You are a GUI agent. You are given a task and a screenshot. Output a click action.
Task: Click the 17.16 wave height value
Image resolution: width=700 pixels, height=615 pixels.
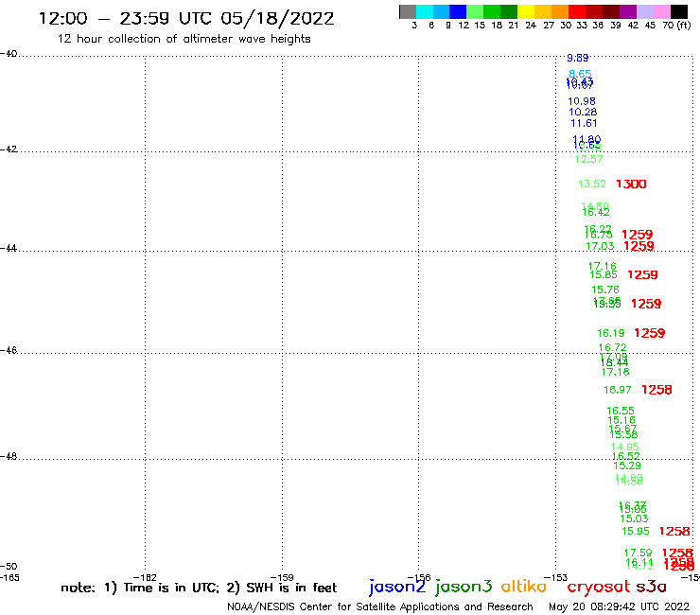pos(603,266)
